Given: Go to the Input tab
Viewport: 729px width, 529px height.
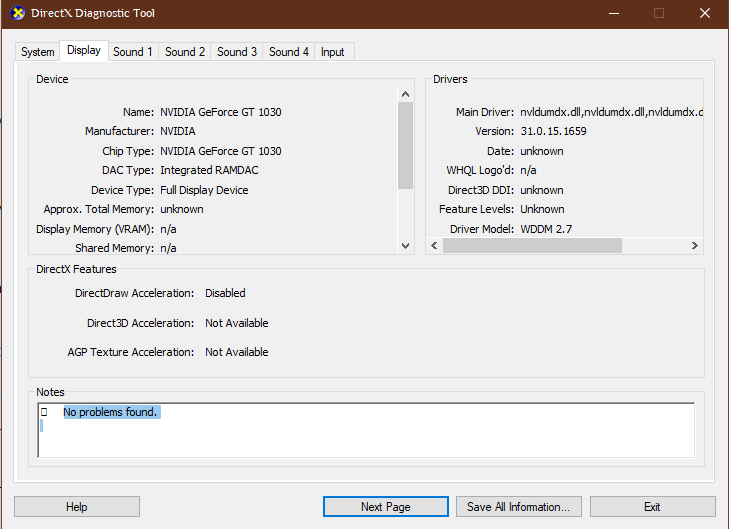Looking at the screenshot, I should (332, 52).
